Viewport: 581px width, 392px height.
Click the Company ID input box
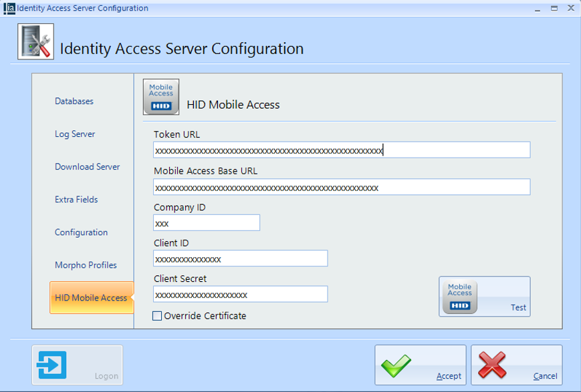click(x=207, y=223)
